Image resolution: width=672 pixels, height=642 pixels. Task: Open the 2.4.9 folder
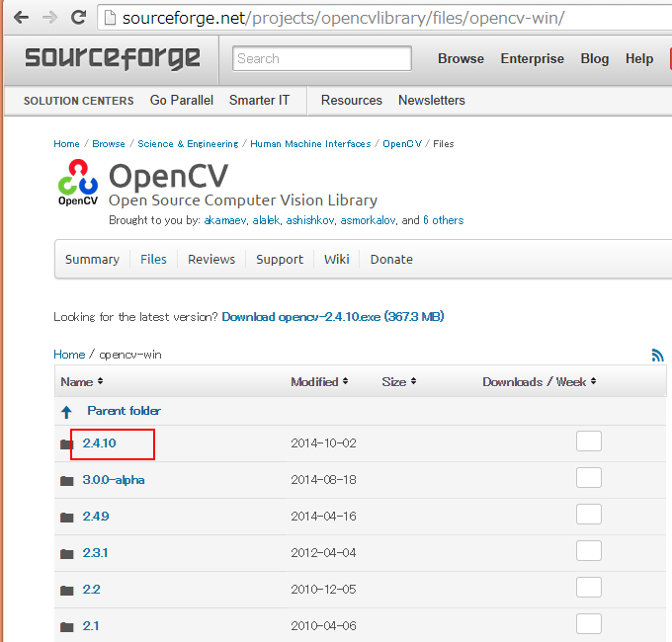click(96, 517)
